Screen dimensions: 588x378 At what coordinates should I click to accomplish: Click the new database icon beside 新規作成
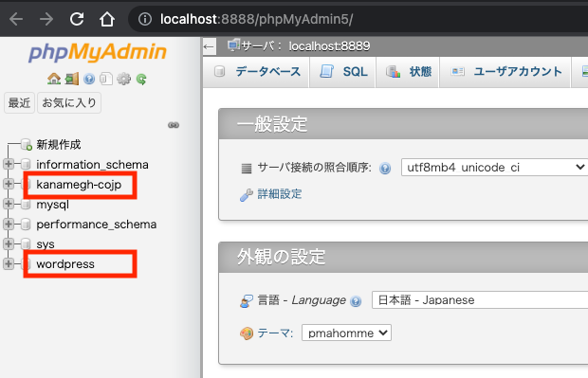[x=27, y=145]
